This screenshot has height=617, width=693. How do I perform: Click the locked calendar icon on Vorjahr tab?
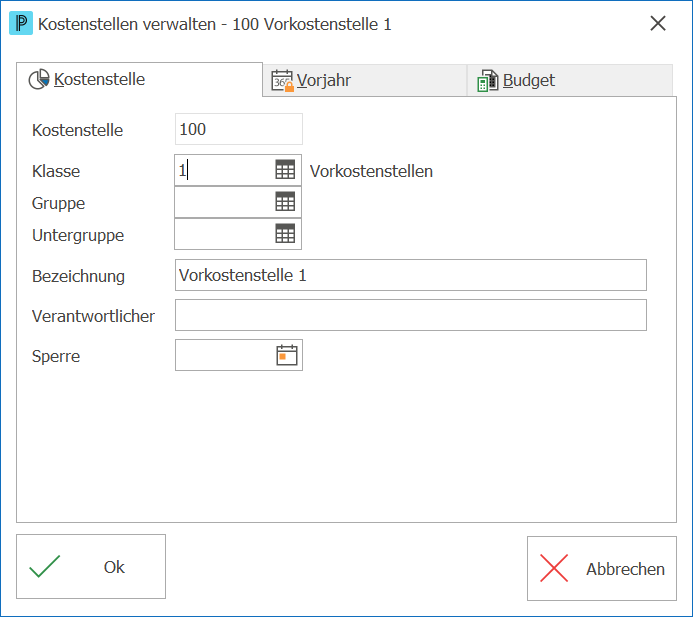pos(282,80)
